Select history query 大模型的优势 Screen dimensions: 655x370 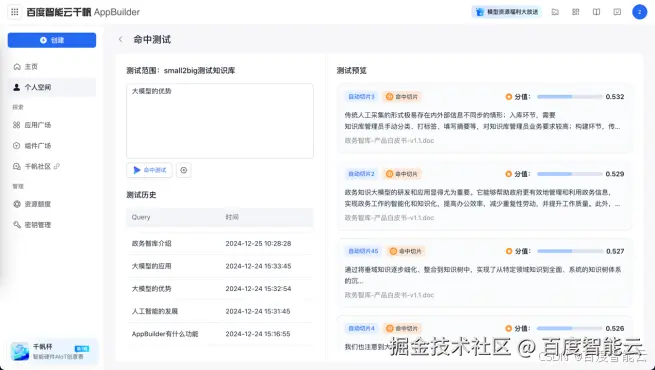pos(152,289)
